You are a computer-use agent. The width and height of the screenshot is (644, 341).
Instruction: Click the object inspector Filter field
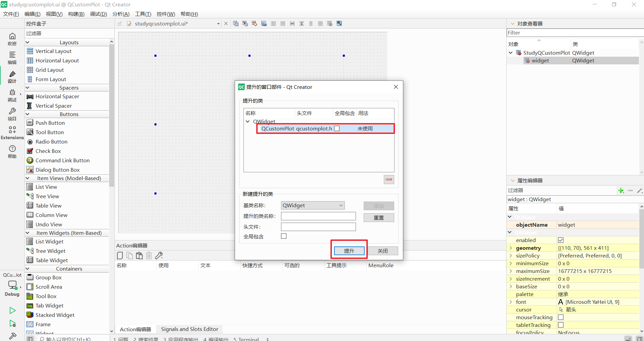click(575, 33)
